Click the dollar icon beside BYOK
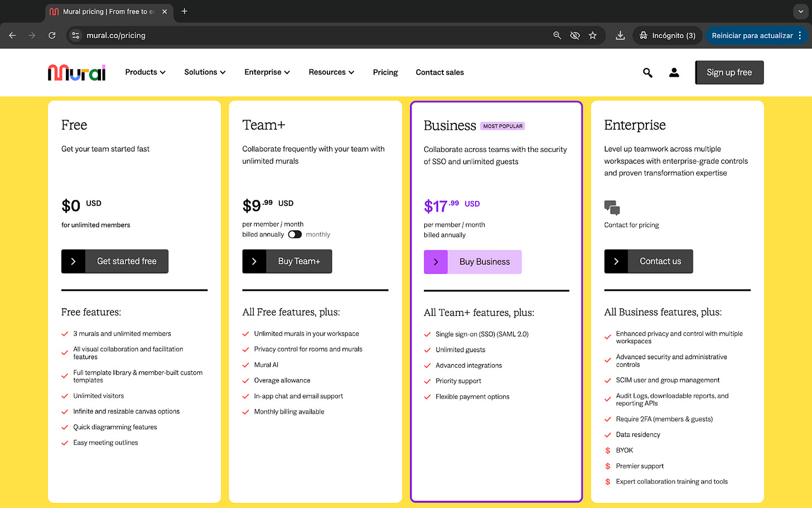Image resolution: width=812 pixels, height=508 pixels. click(608, 451)
